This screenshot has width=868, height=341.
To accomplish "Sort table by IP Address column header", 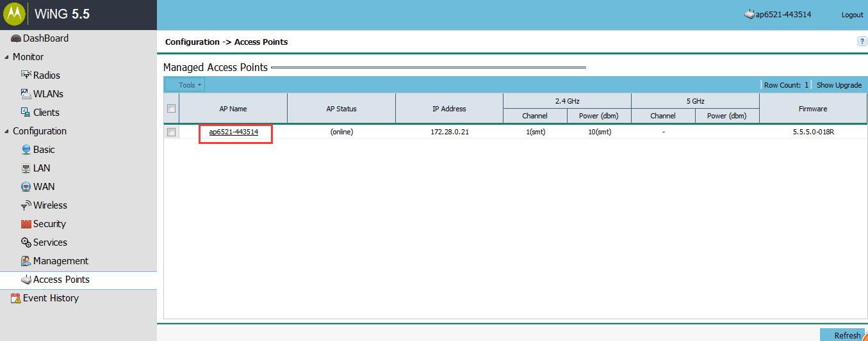I will [449, 109].
